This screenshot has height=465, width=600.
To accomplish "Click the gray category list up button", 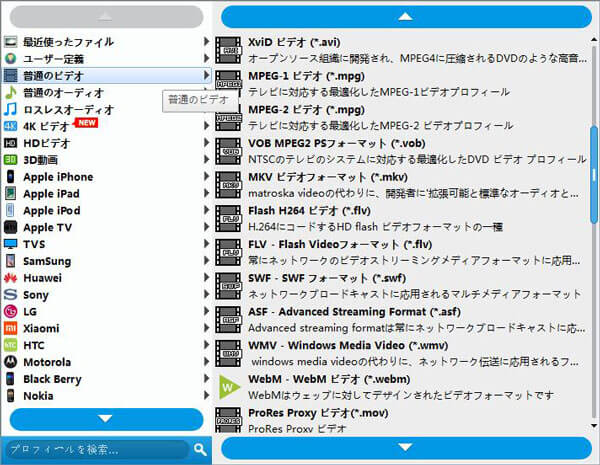I will (106, 16).
